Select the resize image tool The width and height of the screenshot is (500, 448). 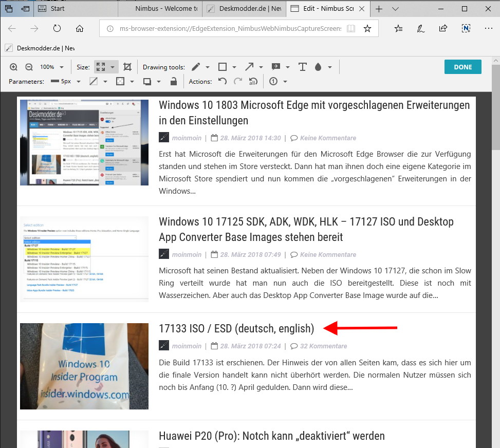pos(101,67)
